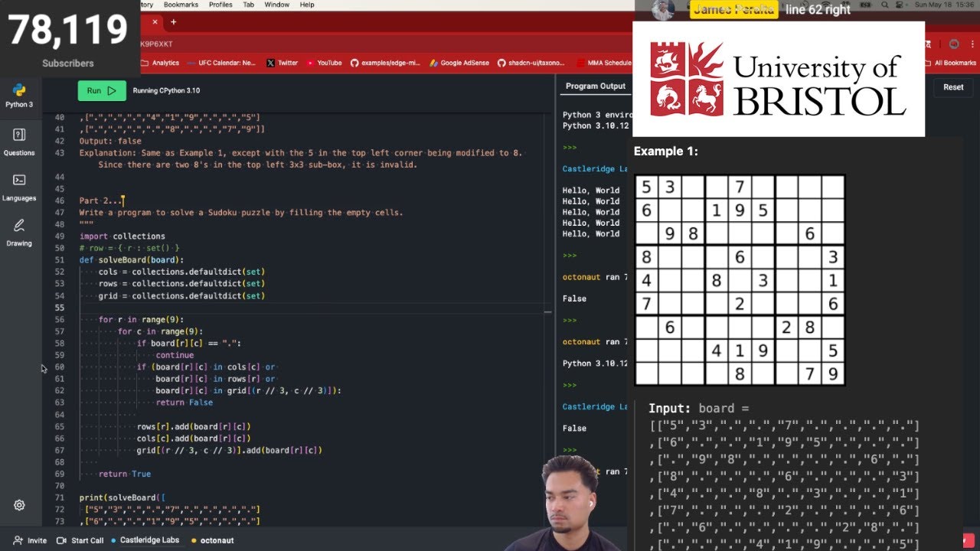Open editor settings gear icon
The height and width of the screenshot is (551, 980).
point(19,505)
